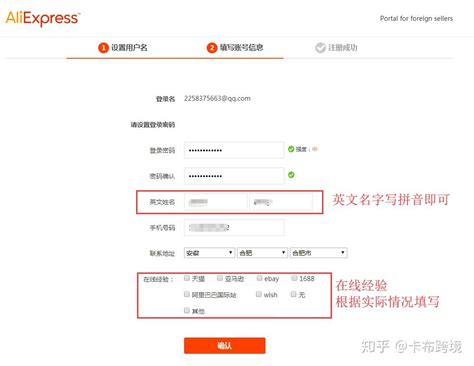Tick the 阿里巴巴国际站 checkbox
The image size is (474, 366).
[x=187, y=294]
